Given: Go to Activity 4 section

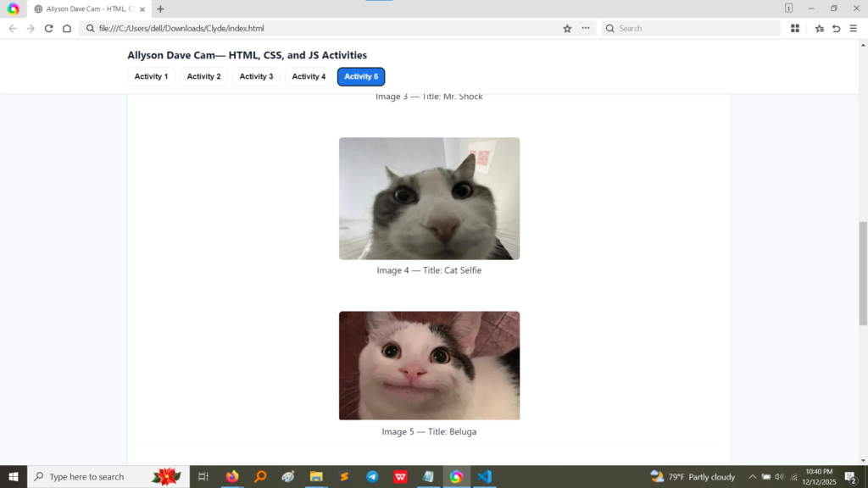Looking at the screenshot, I should tap(309, 77).
